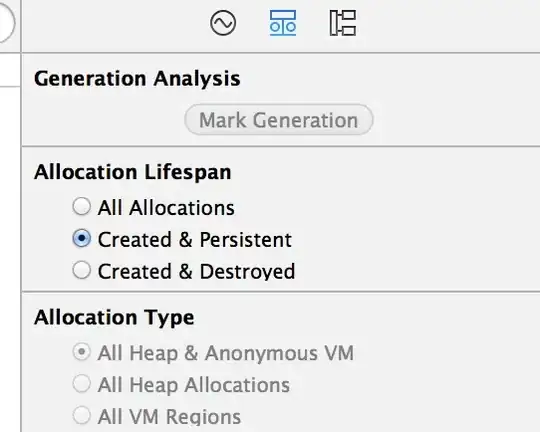Click the "All VM Regions" label text
540x432 pixels.
pyautogui.click(x=169, y=416)
